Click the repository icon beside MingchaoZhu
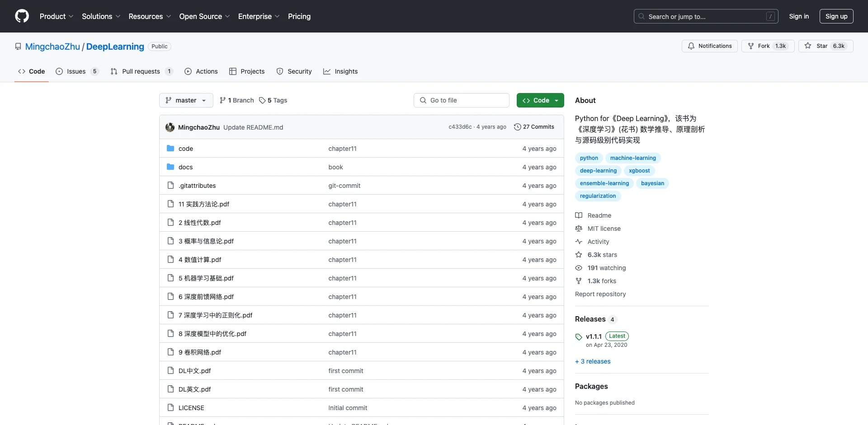 coord(18,47)
